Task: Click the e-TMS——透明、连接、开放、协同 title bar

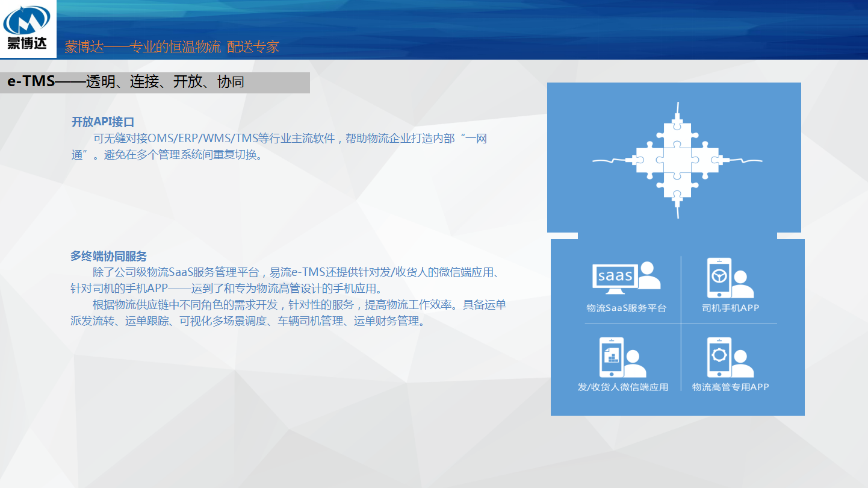Action: click(155, 83)
